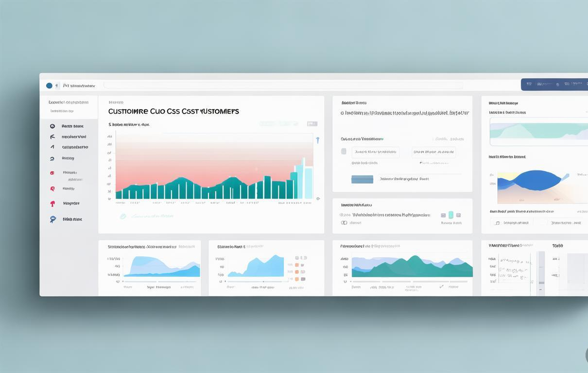Open the left-arrow icon item in the sidebar

click(x=52, y=136)
